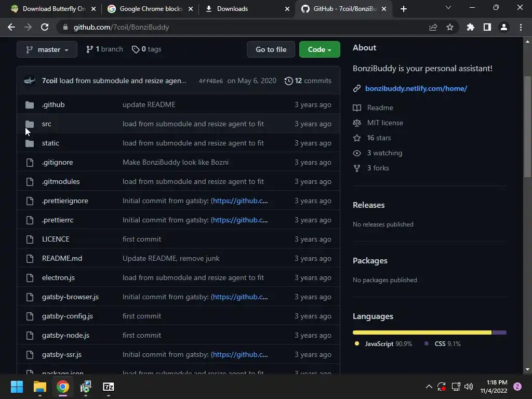The width and height of the screenshot is (532, 399).
Task: Open the green Code dropdown
Action: [320, 49]
